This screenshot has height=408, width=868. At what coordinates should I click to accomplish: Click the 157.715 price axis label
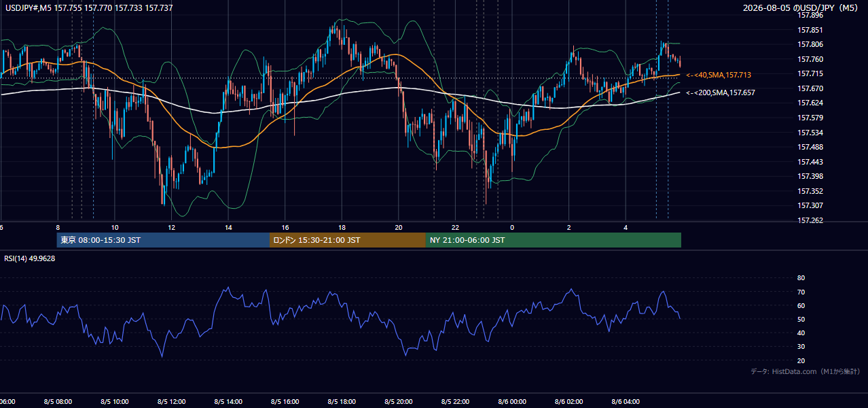click(810, 73)
